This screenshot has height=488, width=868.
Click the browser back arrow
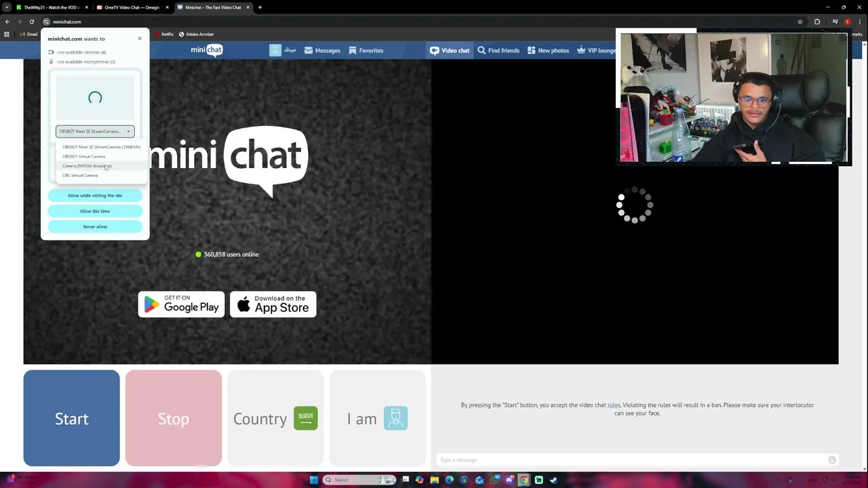point(7,22)
